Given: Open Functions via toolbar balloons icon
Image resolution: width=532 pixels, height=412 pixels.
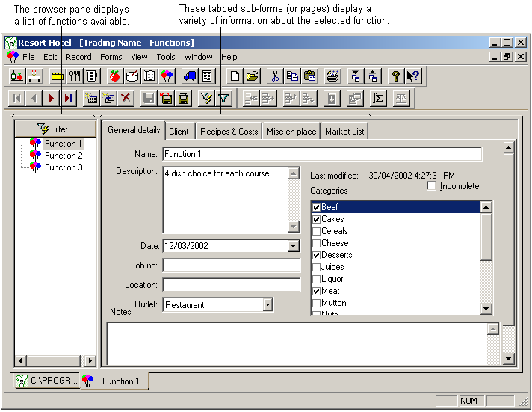Looking at the screenshot, I should 167,76.
